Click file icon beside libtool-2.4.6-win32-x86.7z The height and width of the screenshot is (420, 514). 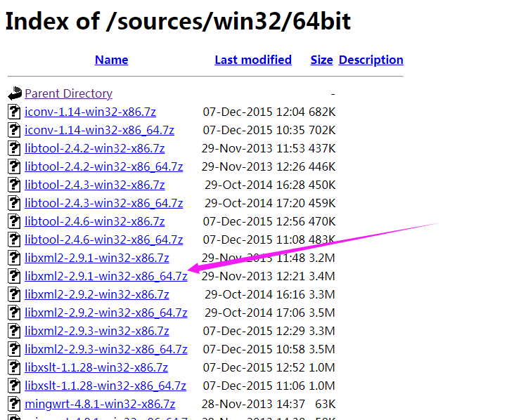[x=14, y=222]
